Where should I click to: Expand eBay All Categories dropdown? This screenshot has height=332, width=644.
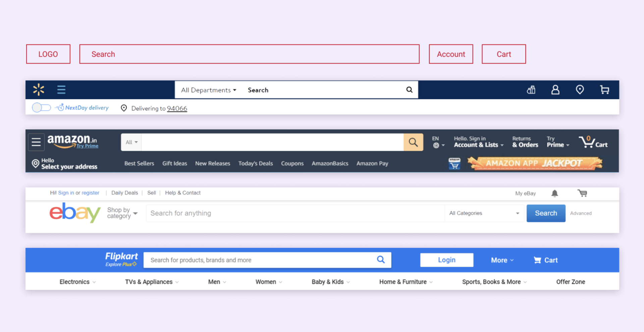click(484, 213)
